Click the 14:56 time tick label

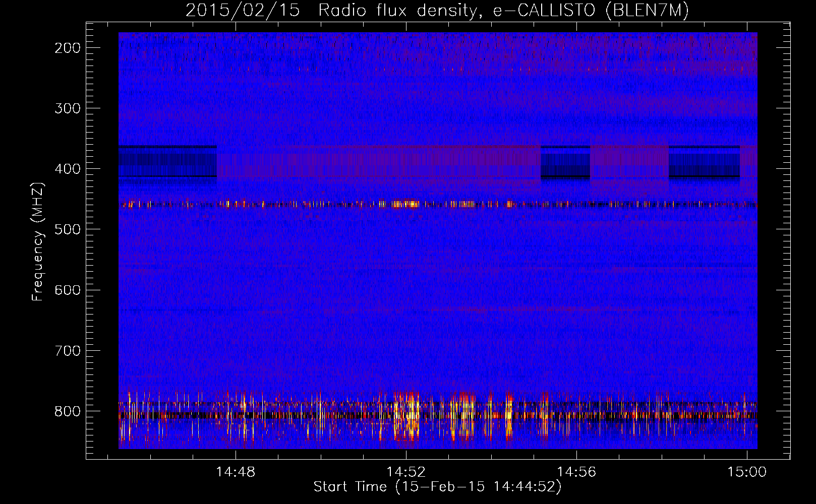coord(576,472)
